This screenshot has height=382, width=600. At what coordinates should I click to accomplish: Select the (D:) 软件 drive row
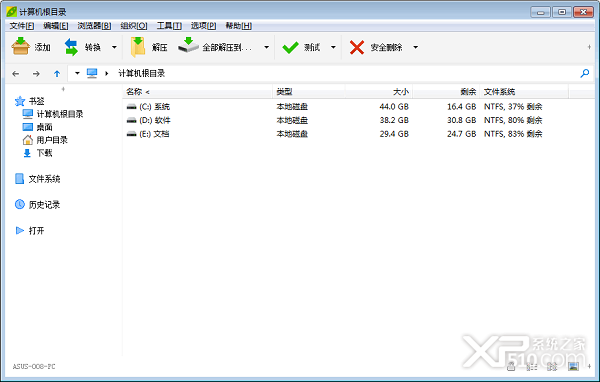358,120
